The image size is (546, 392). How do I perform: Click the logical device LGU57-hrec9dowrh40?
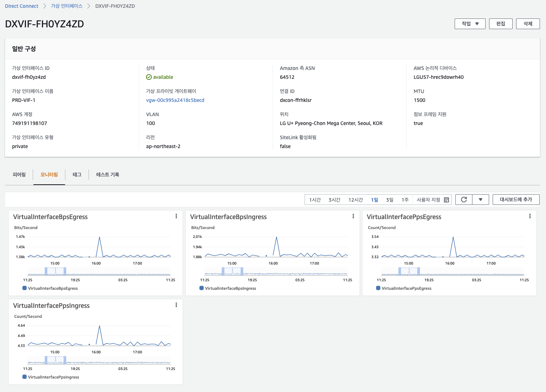coord(439,77)
